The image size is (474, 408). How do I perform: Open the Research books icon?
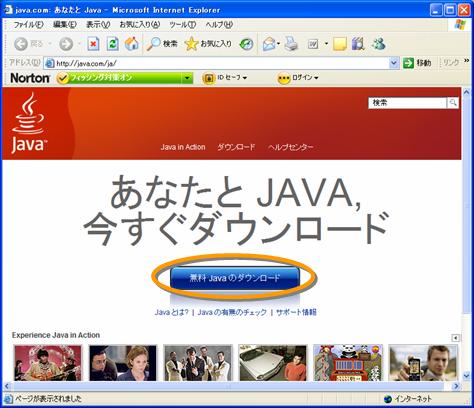(358, 44)
